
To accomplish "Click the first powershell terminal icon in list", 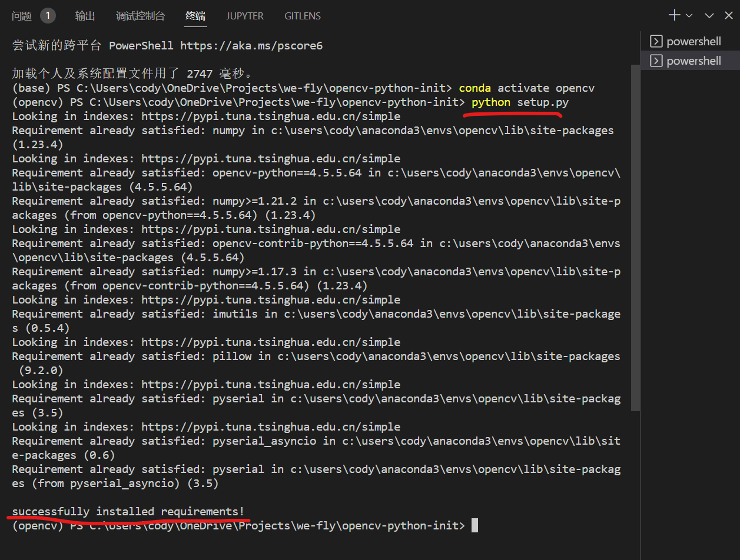I will (656, 41).
